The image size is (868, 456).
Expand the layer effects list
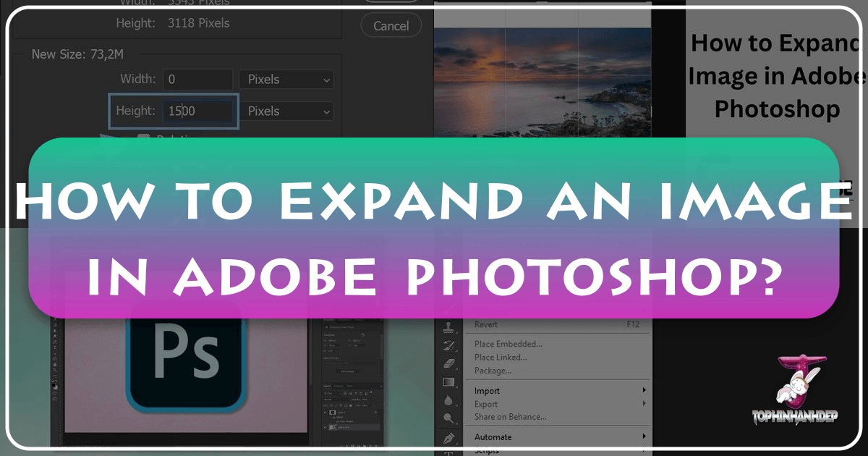coord(375,412)
